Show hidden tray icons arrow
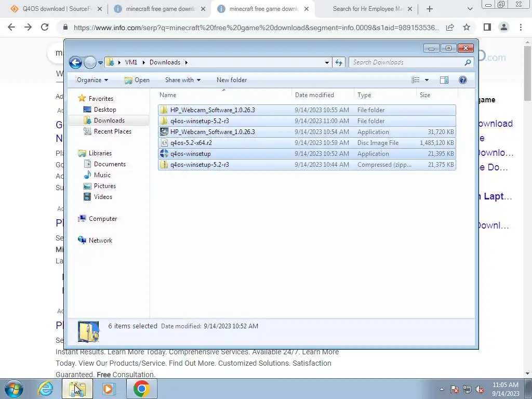Screen dimensions: 532x399 coord(442,390)
